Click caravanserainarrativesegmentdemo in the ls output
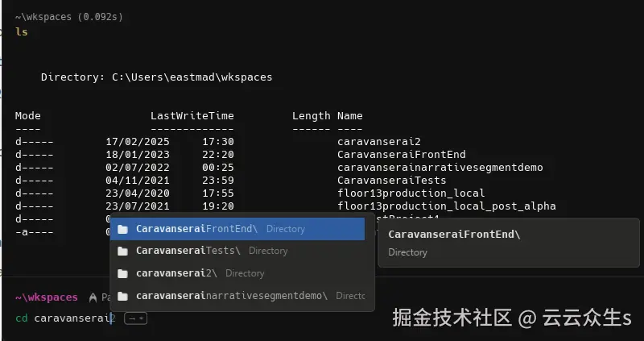Viewport: 644px width, 341px height. point(440,167)
